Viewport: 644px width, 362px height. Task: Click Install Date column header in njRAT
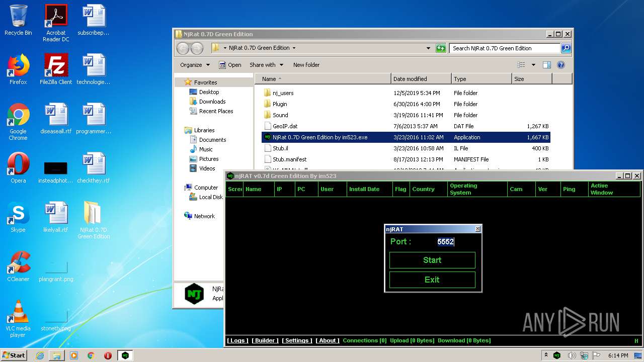(x=369, y=189)
